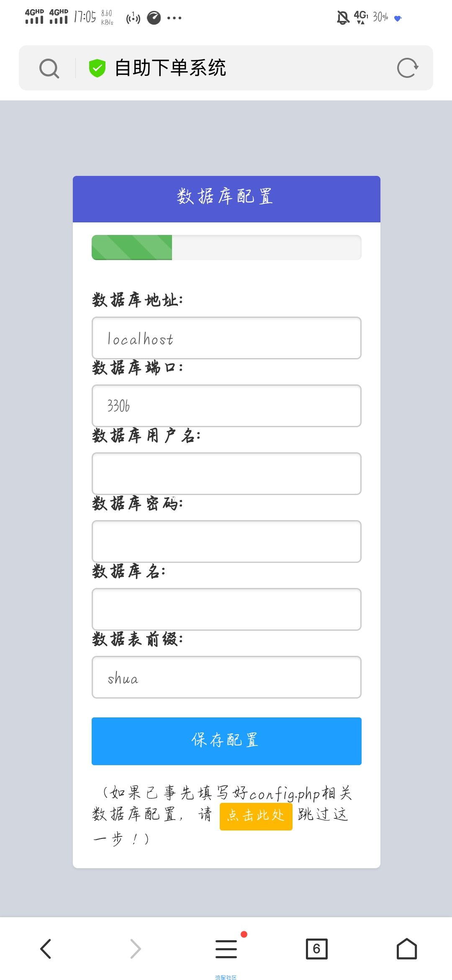This screenshot has height=980, width=452.
Task: Open the browser hamburger menu
Action: coord(226,949)
